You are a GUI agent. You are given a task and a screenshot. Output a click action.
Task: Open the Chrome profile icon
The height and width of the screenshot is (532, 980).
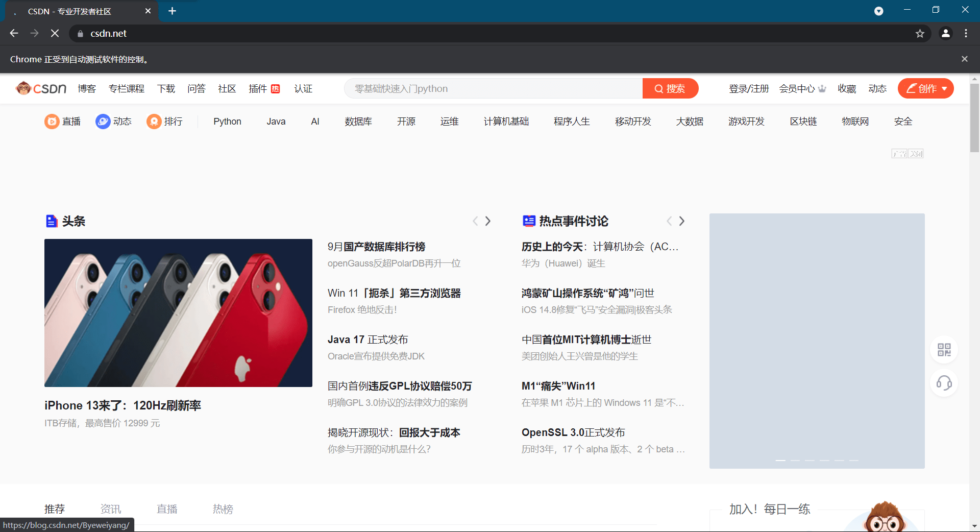945,33
